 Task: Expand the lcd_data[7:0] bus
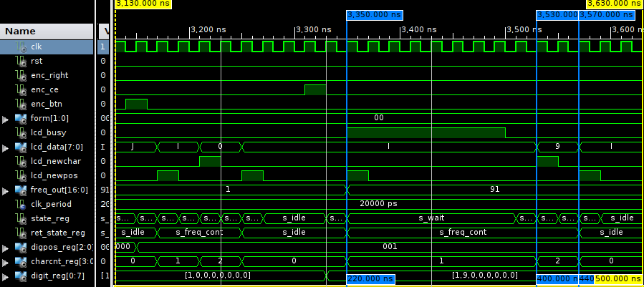click(x=6, y=147)
